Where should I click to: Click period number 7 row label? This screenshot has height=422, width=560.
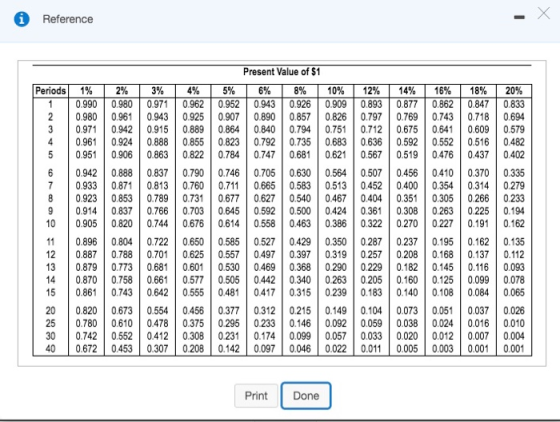[51, 186]
